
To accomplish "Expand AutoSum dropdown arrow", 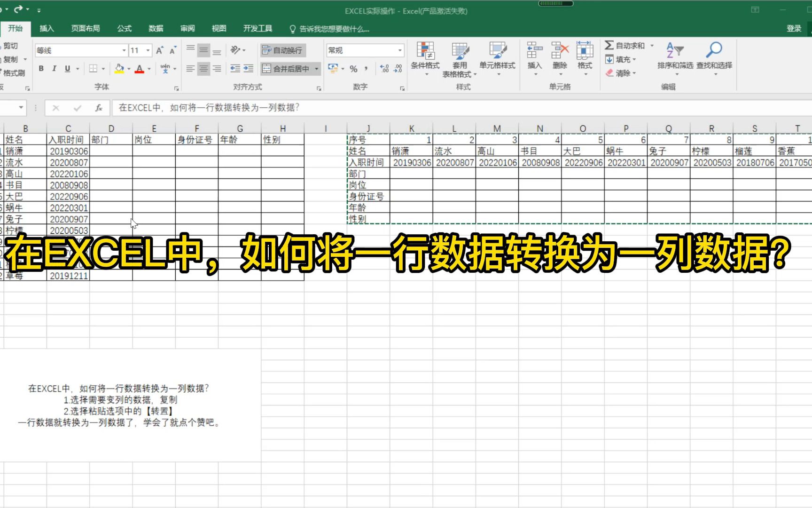I will click(652, 46).
